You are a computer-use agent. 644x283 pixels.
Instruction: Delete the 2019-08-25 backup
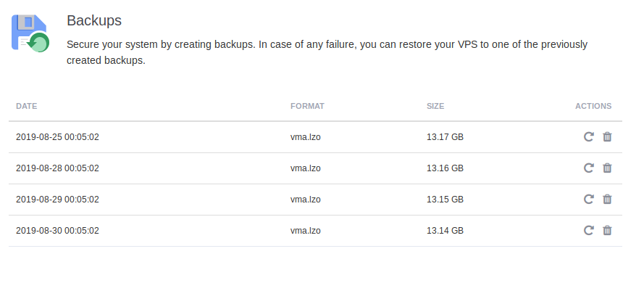(x=607, y=136)
